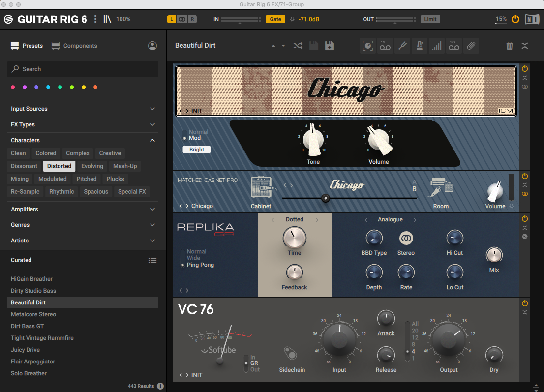Viewport: 544px width, 392px height.
Task: Open the Pre tape deck
Action: tap(385, 46)
